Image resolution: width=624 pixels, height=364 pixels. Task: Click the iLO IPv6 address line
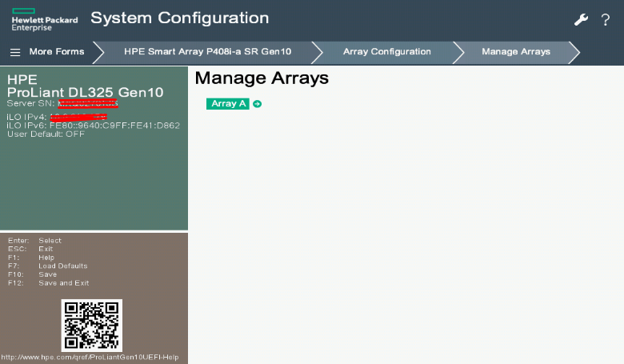93,126
